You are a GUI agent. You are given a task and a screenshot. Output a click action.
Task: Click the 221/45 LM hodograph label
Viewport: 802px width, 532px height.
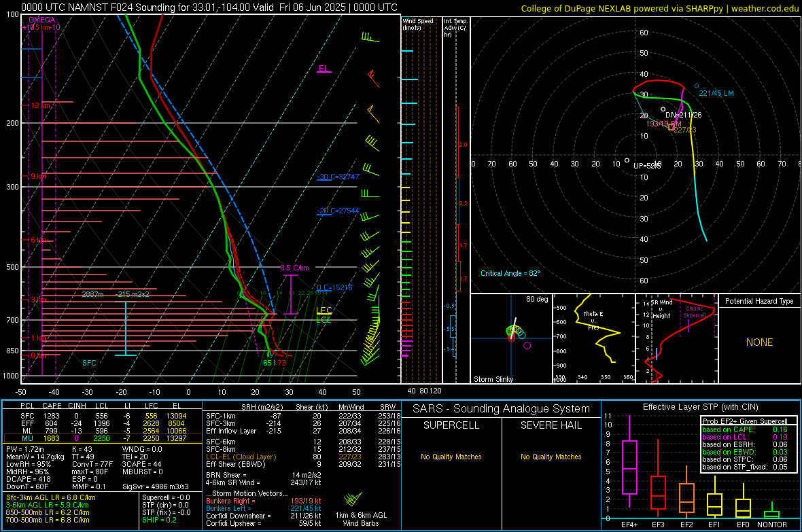716,93
